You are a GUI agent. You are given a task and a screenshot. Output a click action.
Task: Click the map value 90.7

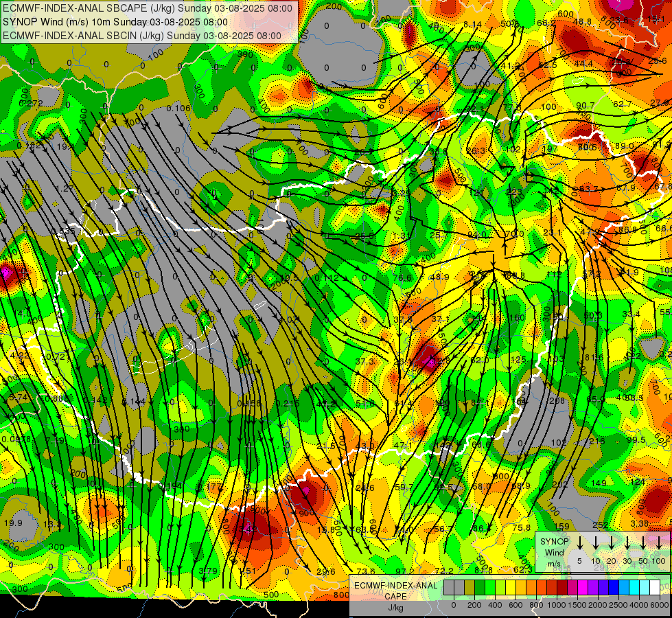coord(586,106)
